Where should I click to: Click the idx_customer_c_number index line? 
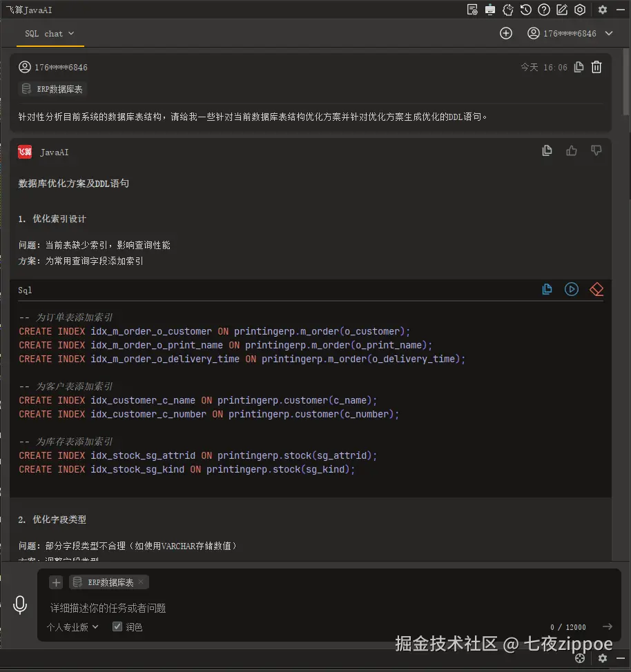pos(209,414)
